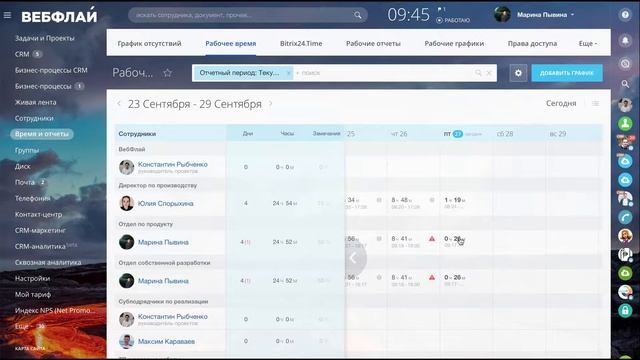
Task: Open Юлия Спорыхина's profile link
Action: [x=165, y=203]
